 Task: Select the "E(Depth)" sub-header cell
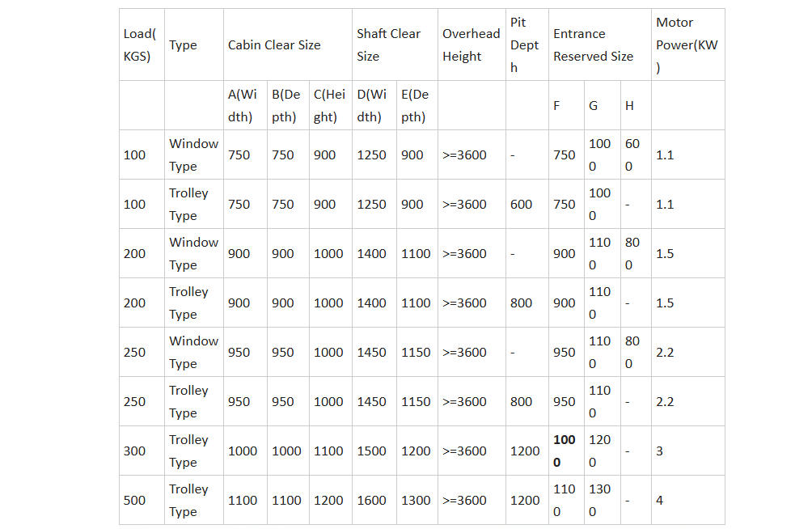(415, 106)
